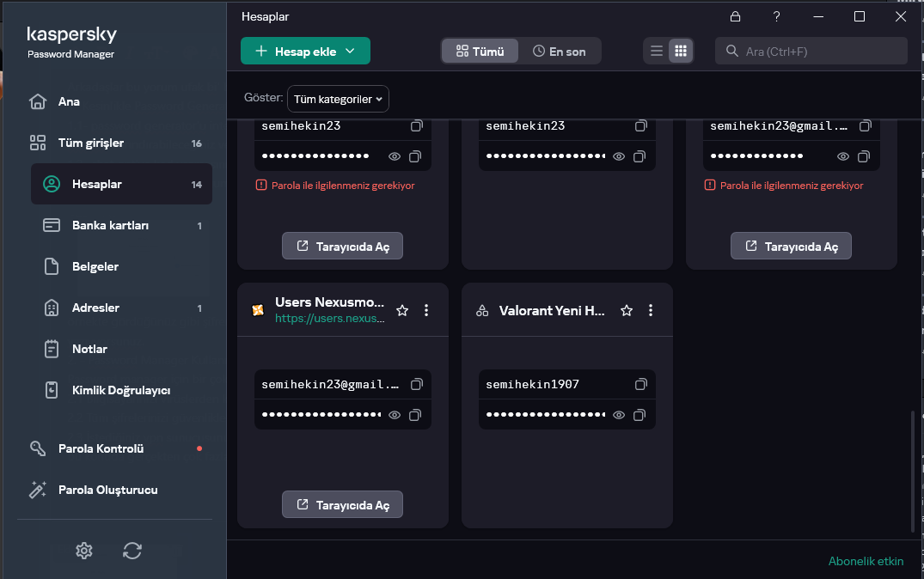Open Kimlik Doğrulayıcı section
924x579 pixels.
121,391
